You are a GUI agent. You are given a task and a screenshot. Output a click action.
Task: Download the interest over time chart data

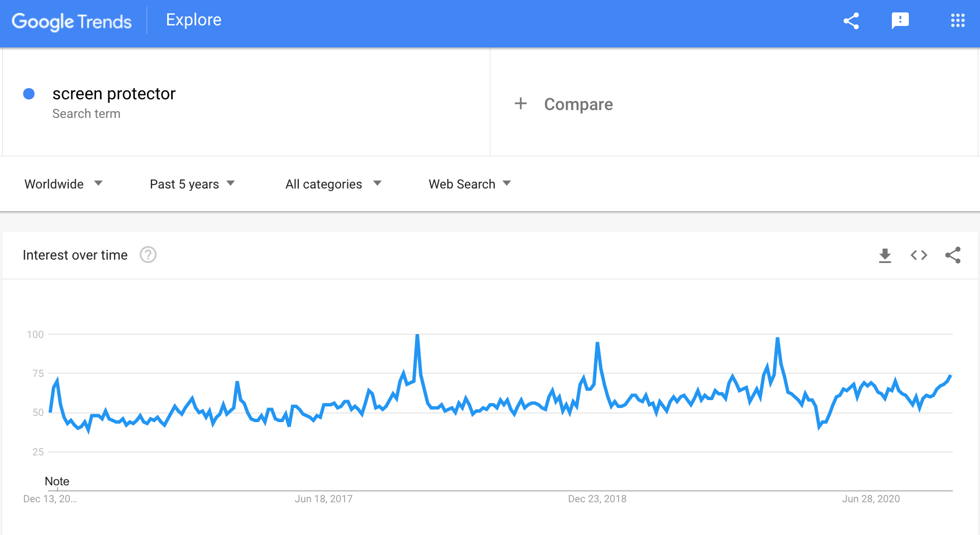tap(885, 256)
